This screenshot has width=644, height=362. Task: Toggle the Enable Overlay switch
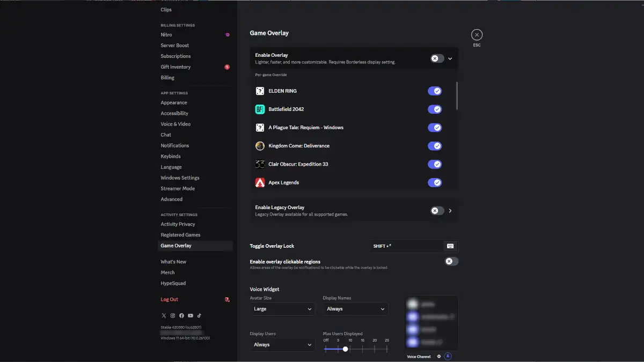point(437,58)
